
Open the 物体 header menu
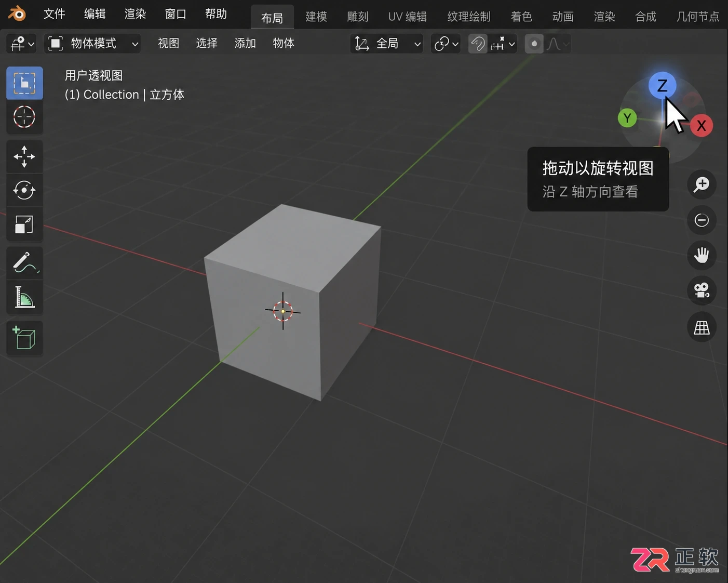[x=284, y=44]
